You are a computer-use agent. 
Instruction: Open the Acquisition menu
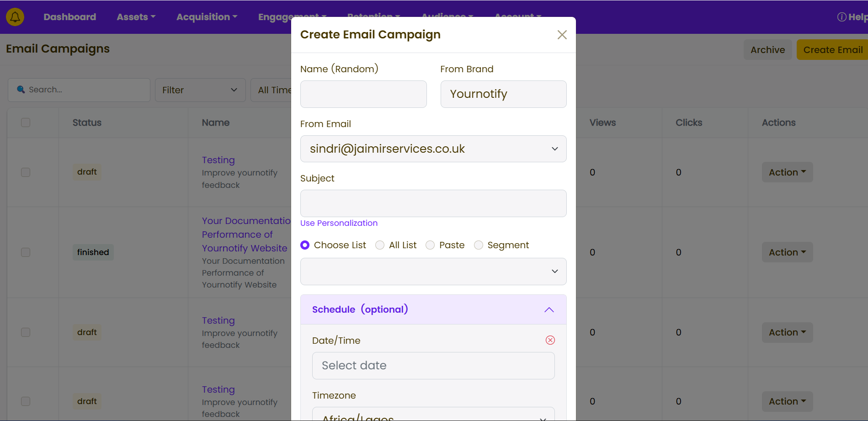[x=207, y=17]
